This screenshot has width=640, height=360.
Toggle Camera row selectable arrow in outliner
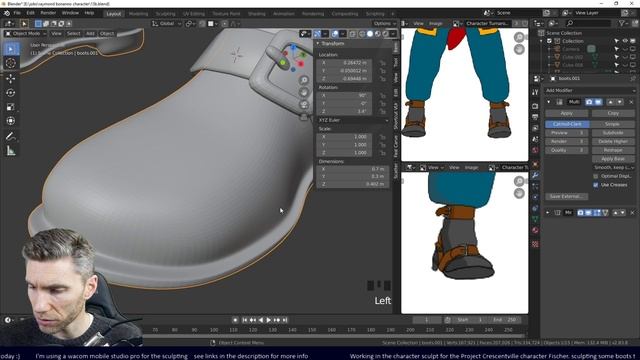point(616,49)
